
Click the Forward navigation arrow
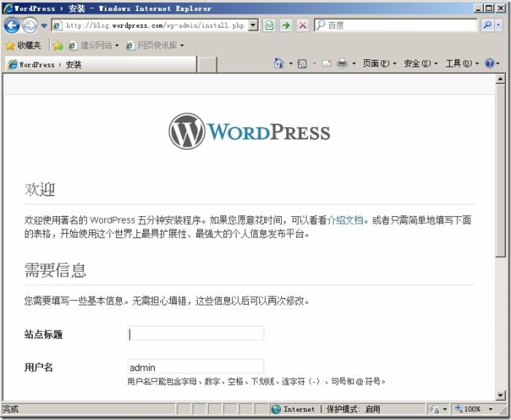[29, 26]
